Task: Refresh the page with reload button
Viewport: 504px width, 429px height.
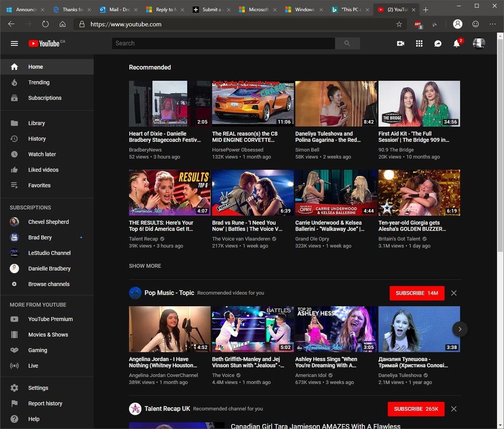Action: tap(45, 24)
